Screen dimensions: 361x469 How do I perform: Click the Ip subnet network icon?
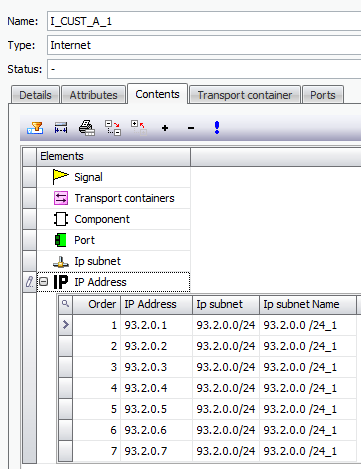coord(61,262)
